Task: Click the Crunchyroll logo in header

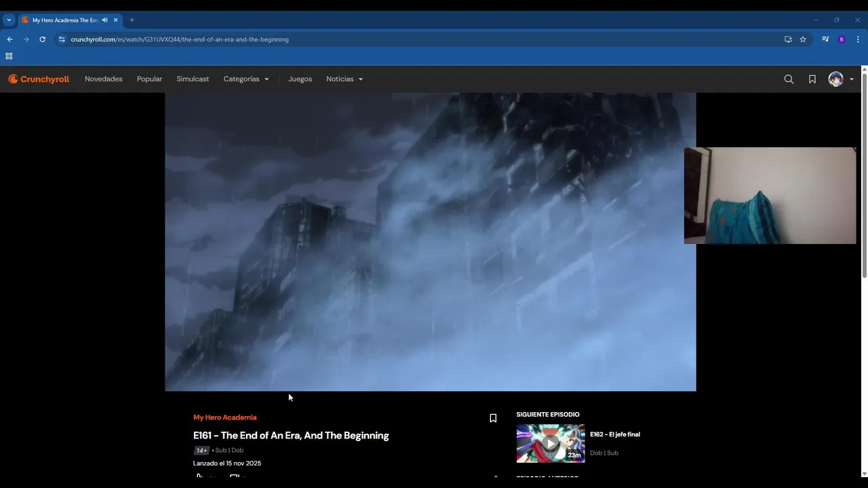Action: click(x=39, y=79)
